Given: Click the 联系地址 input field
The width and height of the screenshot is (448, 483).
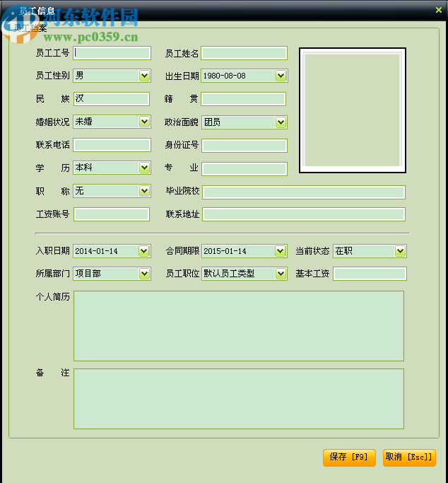Looking at the screenshot, I should tap(304, 214).
